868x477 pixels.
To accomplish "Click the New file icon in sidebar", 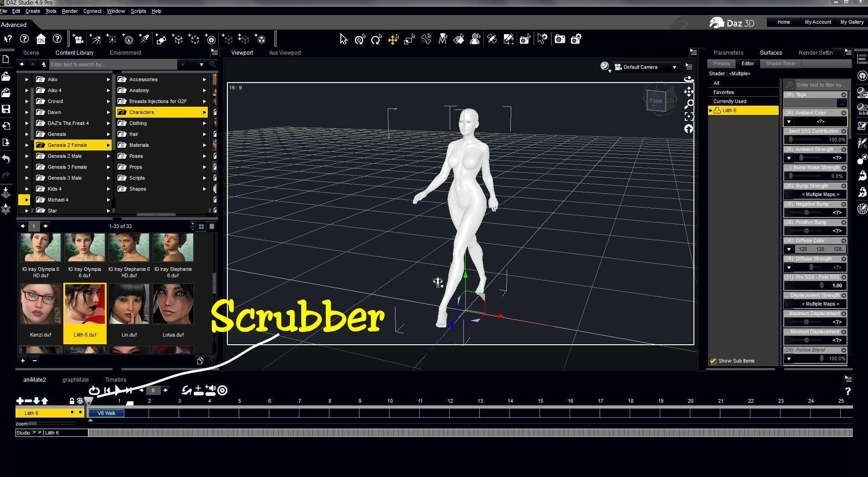I will (x=6, y=59).
